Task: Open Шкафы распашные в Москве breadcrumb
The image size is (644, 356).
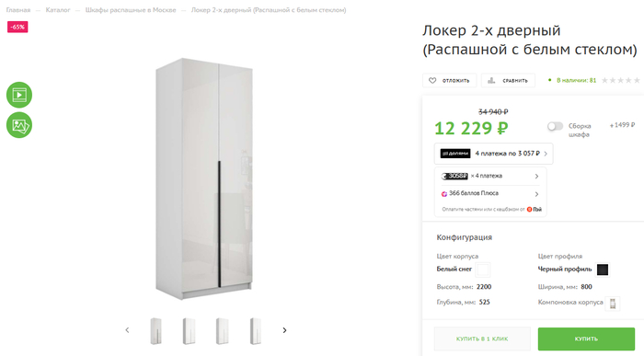Action: click(131, 10)
